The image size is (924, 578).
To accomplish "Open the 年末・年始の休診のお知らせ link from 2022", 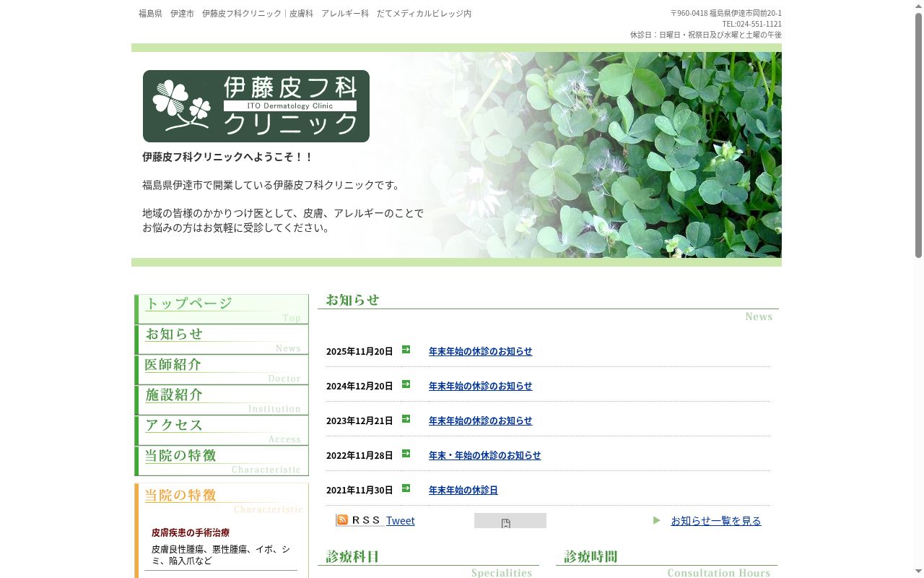I will [484, 455].
